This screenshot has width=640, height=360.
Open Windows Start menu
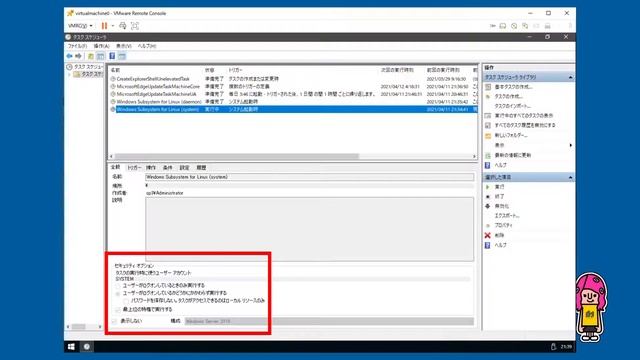tap(71, 347)
